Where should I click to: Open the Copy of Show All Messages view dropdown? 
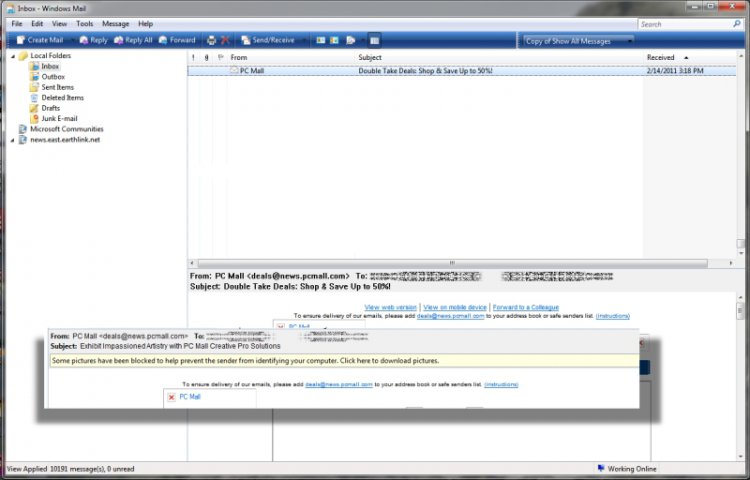578,41
